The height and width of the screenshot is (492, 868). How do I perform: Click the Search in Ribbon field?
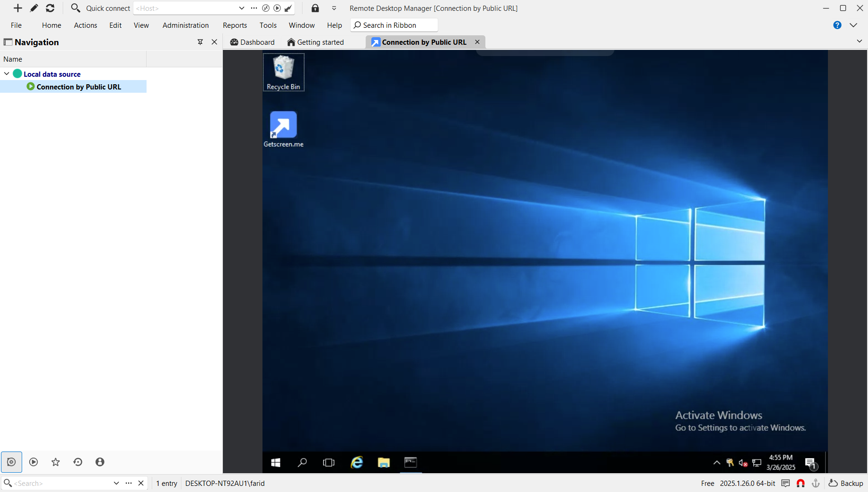tap(394, 25)
